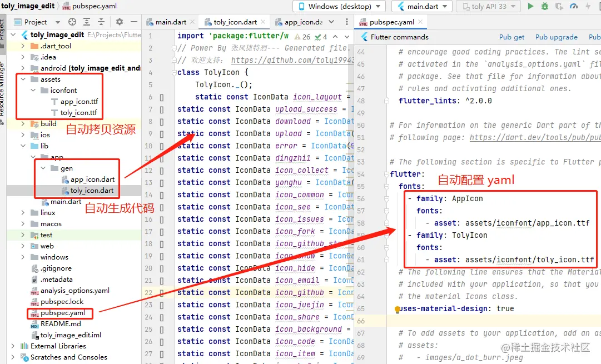Select analysis_options.yaml in the tree
601x364 pixels.
(x=75, y=291)
